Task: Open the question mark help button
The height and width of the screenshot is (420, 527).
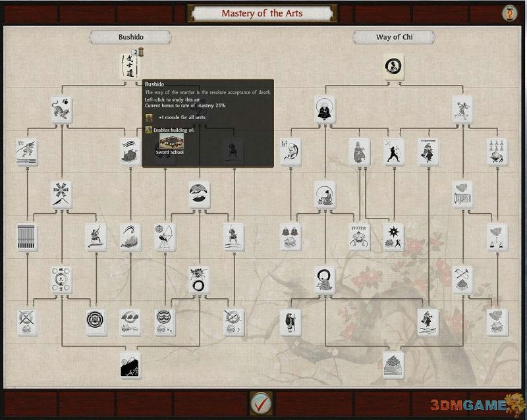Action: click(x=509, y=13)
